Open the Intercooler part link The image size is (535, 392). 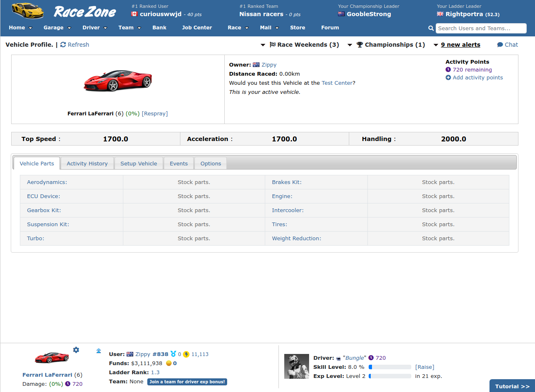point(288,210)
